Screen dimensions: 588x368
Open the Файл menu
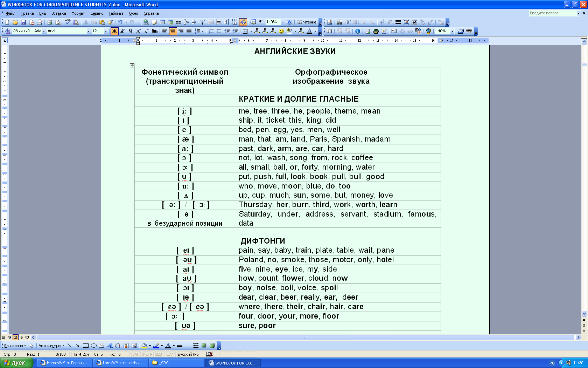(x=10, y=13)
